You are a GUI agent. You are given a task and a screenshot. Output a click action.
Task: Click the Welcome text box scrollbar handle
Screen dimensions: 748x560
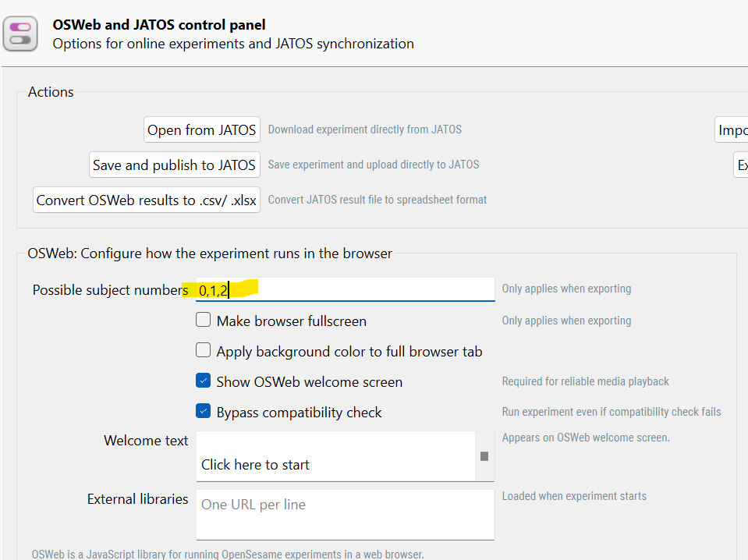pos(484,456)
